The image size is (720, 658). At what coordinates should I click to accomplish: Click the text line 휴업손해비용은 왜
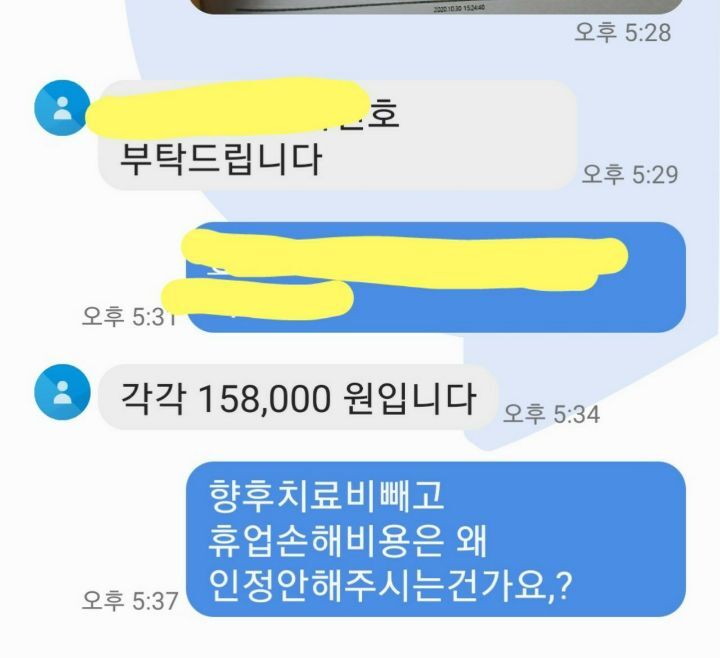click(x=347, y=541)
